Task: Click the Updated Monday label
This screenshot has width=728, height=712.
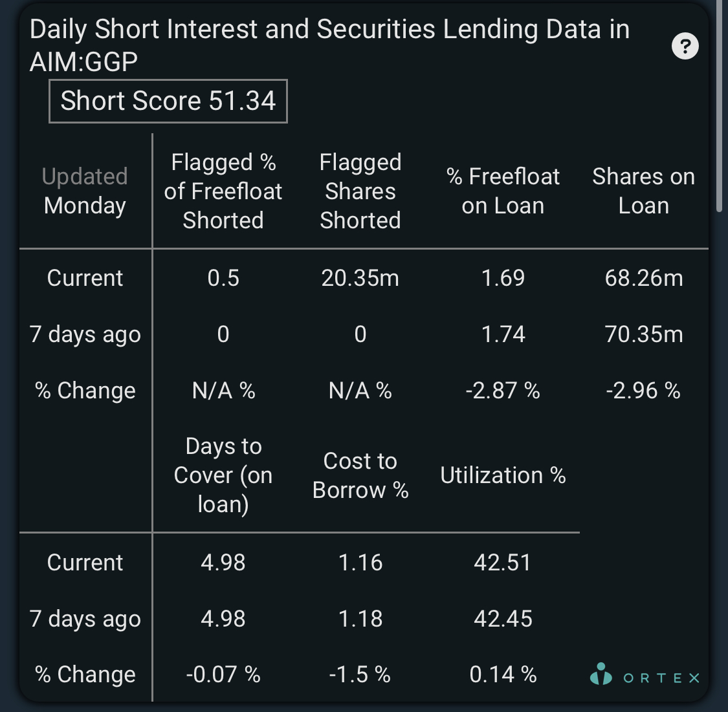Action: (85, 191)
